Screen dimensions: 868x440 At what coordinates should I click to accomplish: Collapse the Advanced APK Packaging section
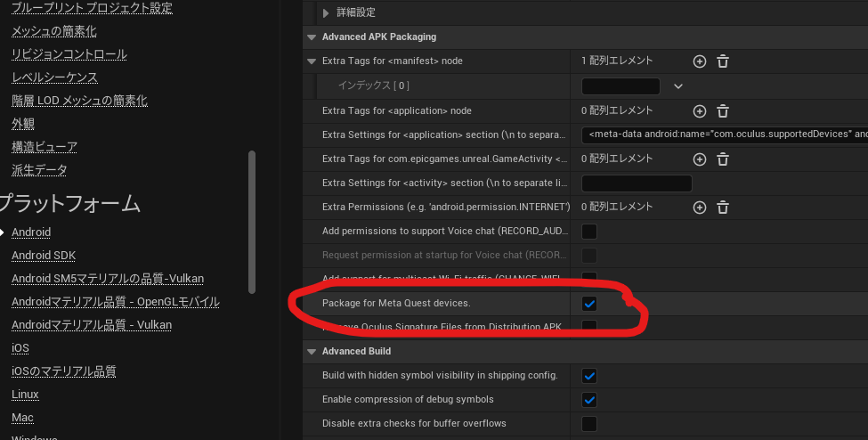[312, 37]
